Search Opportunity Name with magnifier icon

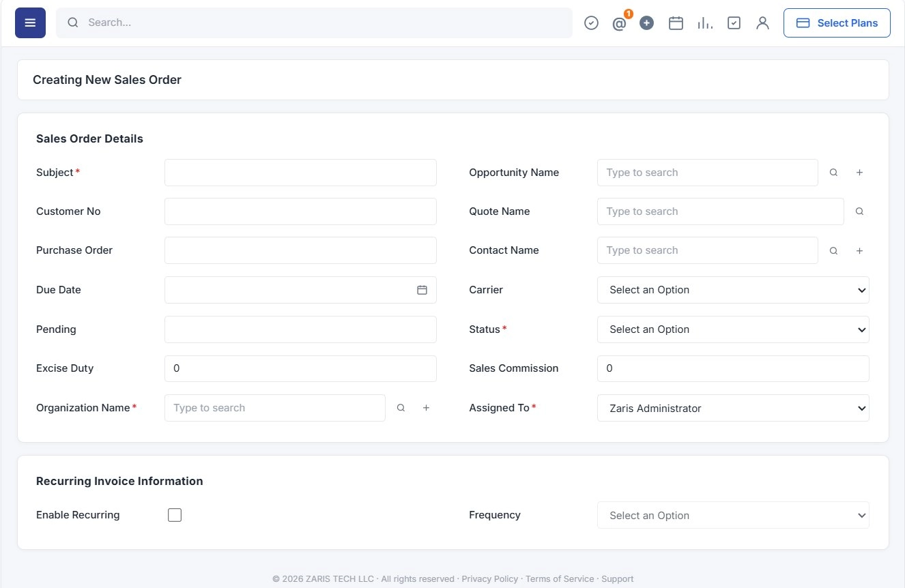833,173
